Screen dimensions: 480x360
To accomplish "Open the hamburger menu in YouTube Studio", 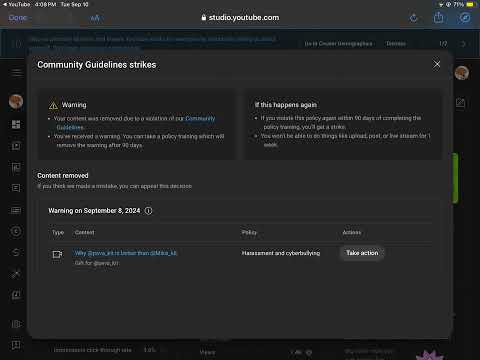I will (x=17, y=72).
